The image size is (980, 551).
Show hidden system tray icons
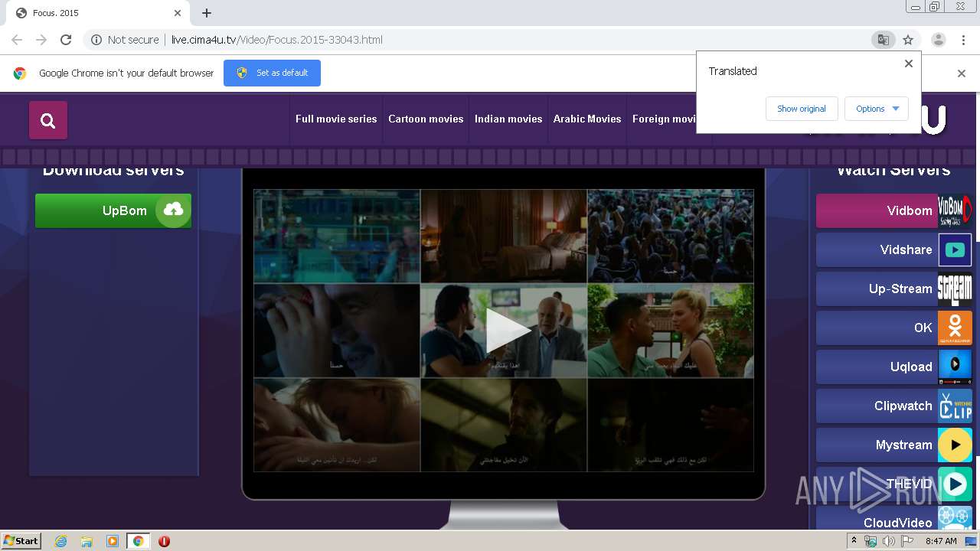coord(854,541)
